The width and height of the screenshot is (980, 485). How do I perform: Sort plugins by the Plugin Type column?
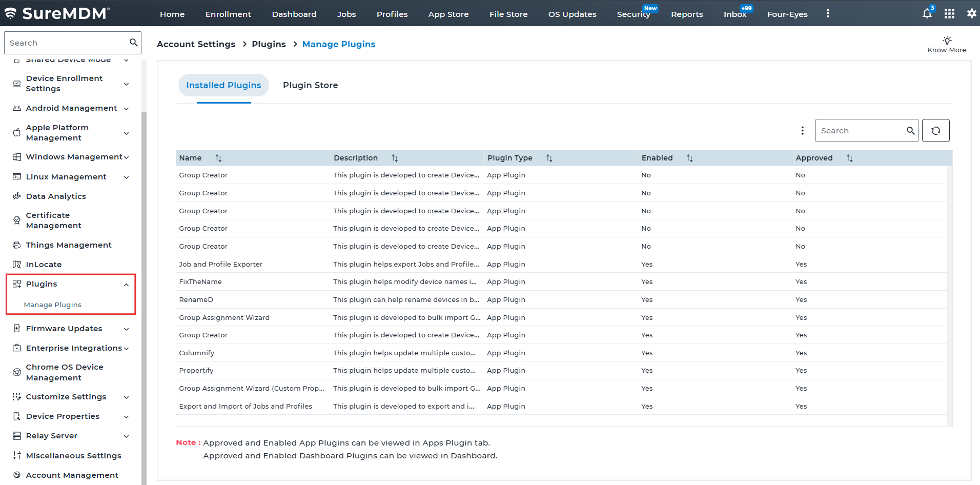pos(549,158)
